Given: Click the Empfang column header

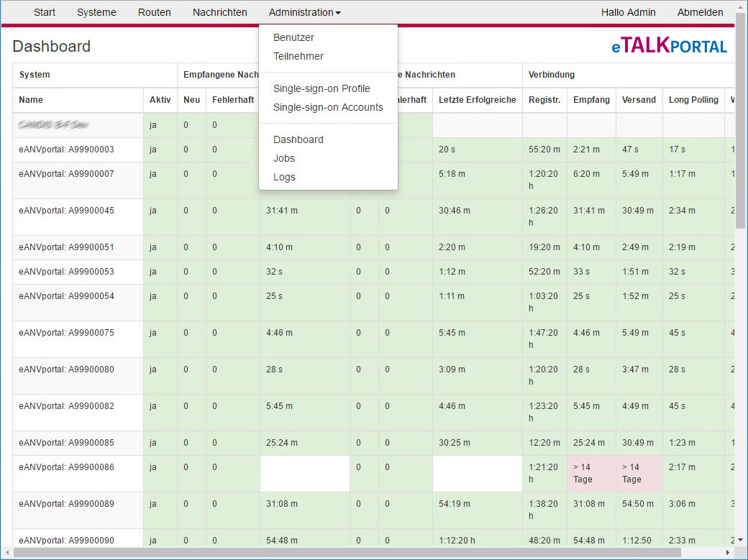Looking at the screenshot, I should (591, 100).
